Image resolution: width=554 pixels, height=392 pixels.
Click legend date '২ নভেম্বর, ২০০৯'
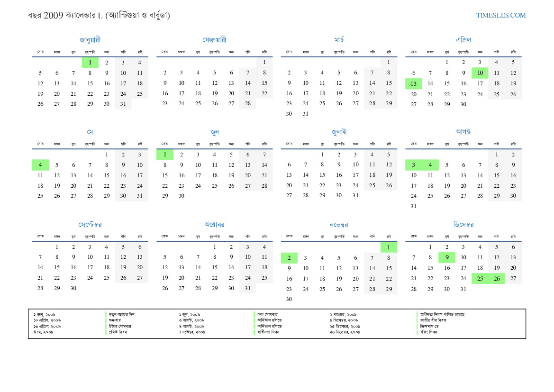coord(343,314)
